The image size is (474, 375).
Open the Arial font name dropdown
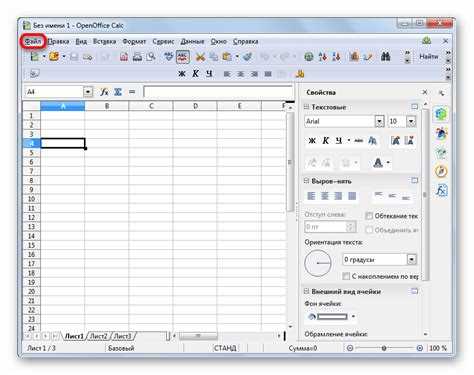(379, 121)
